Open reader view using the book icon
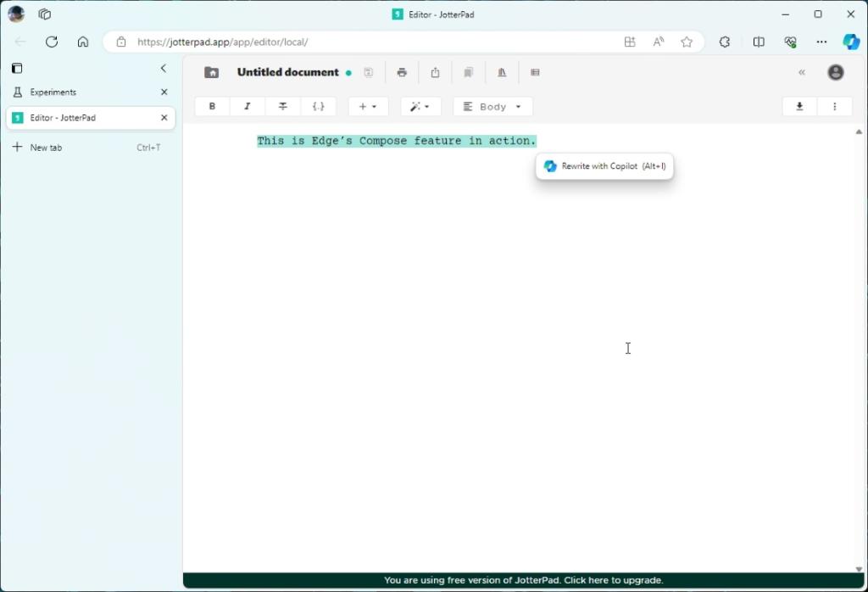Screen dimensions: 868x592 tap(469, 72)
